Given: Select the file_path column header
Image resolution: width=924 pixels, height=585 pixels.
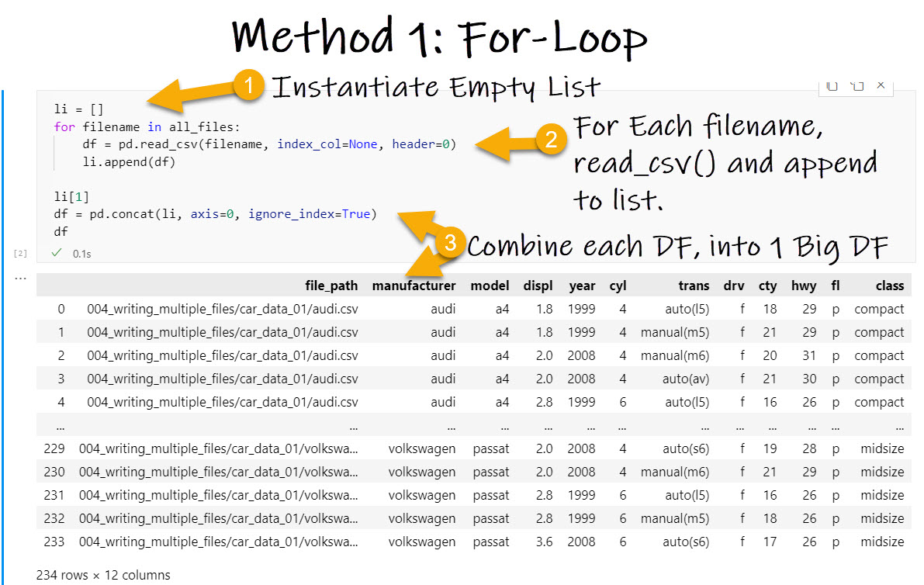Looking at the screenshot, I should click(x=331, y=286).
